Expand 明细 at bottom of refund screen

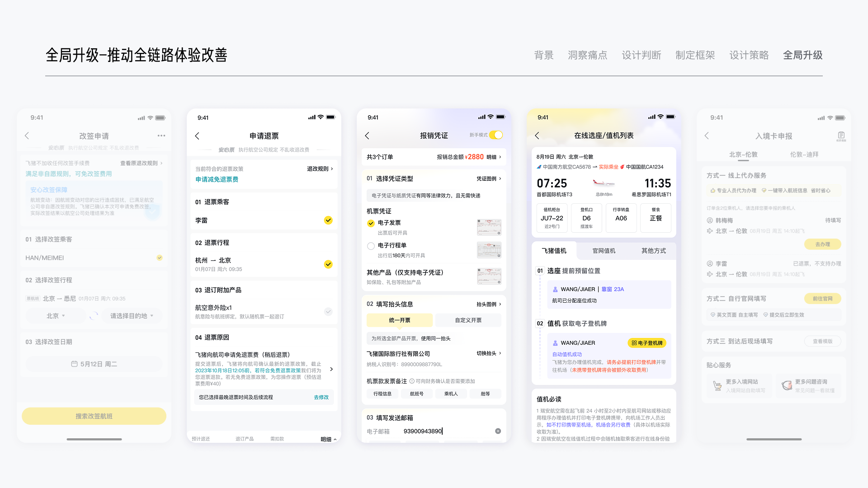point(329,439)
